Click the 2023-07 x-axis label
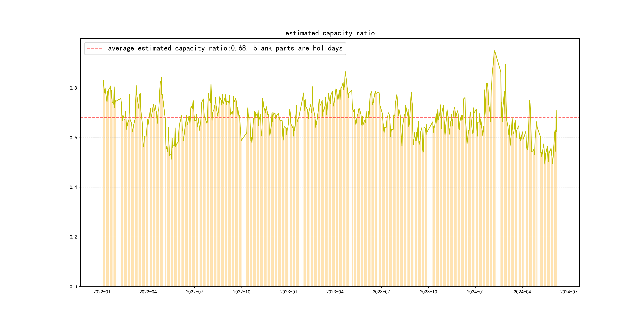Viewport: 644px width, 322px height. click(381, 292)
